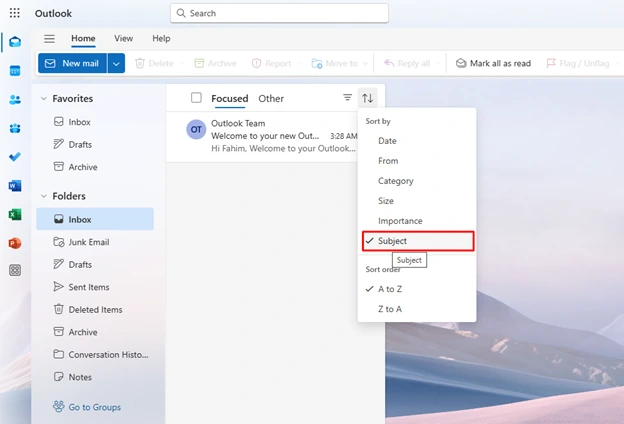Open Inbox under Favorites

pyautogui.click(x=95, y=122)
